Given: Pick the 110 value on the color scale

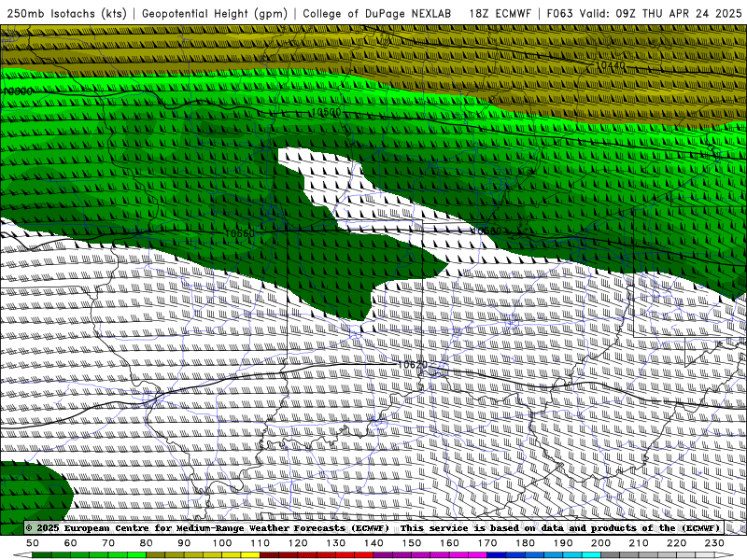Looking at the screenshot, I should (x=261, y=543).
